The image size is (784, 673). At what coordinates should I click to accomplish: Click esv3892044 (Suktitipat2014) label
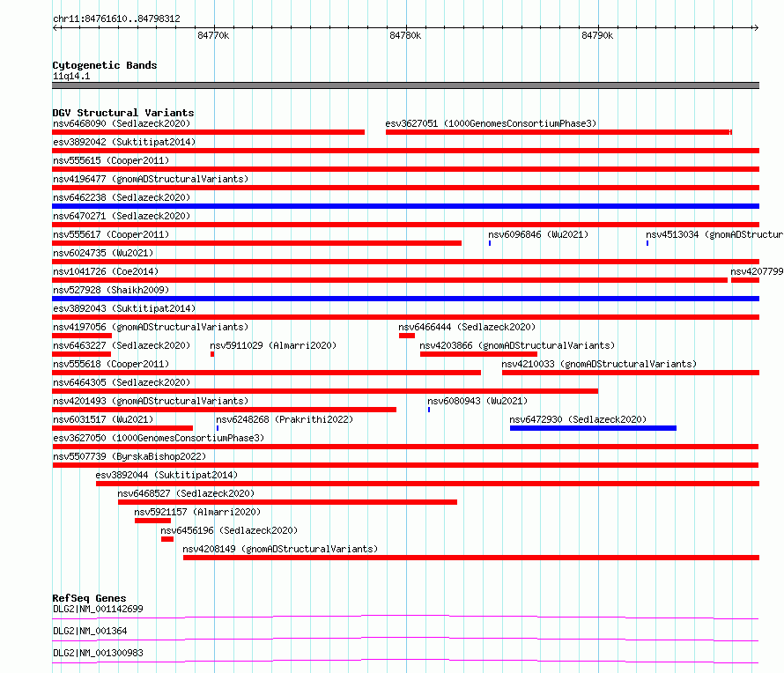pos(166,475)
